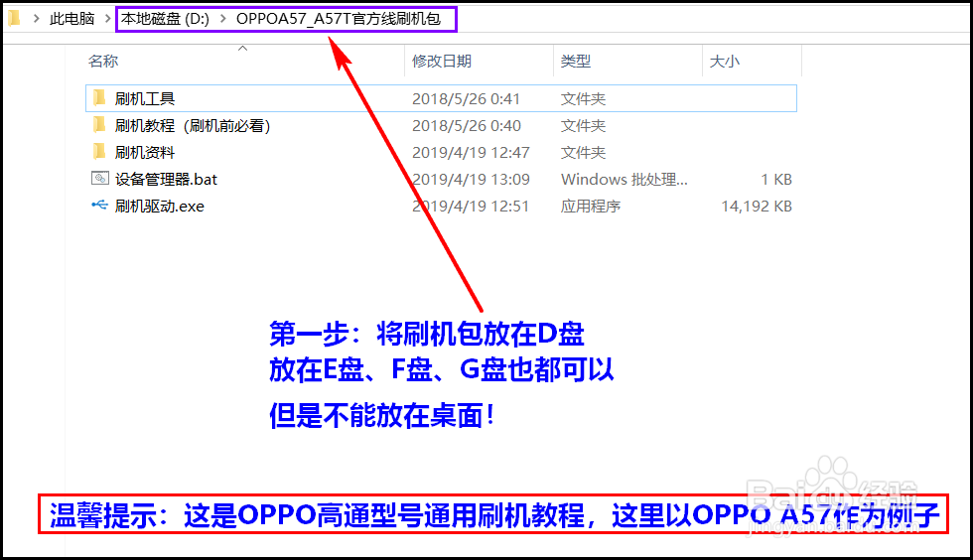Viewport: 973px width, 560px height.
Task: Click OPPOA57_A57T官方线刷机包 breadcrumb segment
Action: click(339, 19)
